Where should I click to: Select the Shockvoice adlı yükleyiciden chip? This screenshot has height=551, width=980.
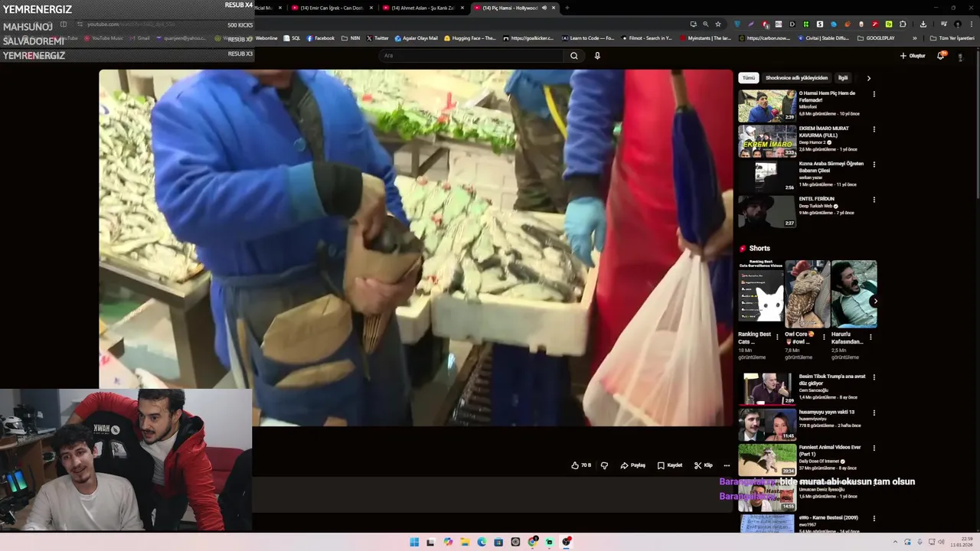point(796,78)
